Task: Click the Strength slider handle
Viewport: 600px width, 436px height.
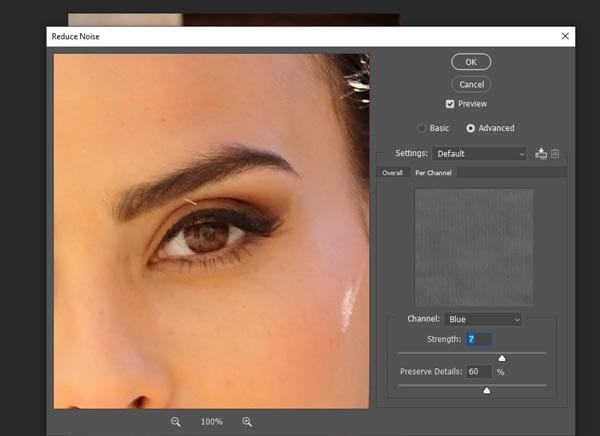Action: [502, 358]
